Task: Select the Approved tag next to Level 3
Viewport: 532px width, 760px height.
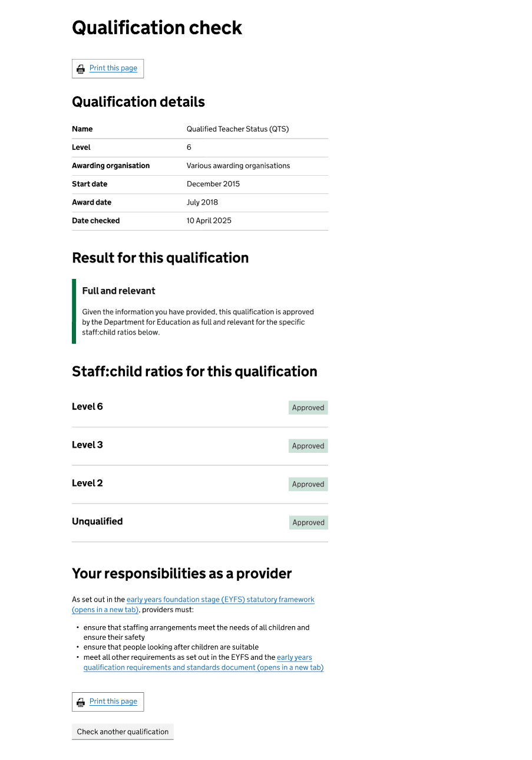Action: click(308, 446)
